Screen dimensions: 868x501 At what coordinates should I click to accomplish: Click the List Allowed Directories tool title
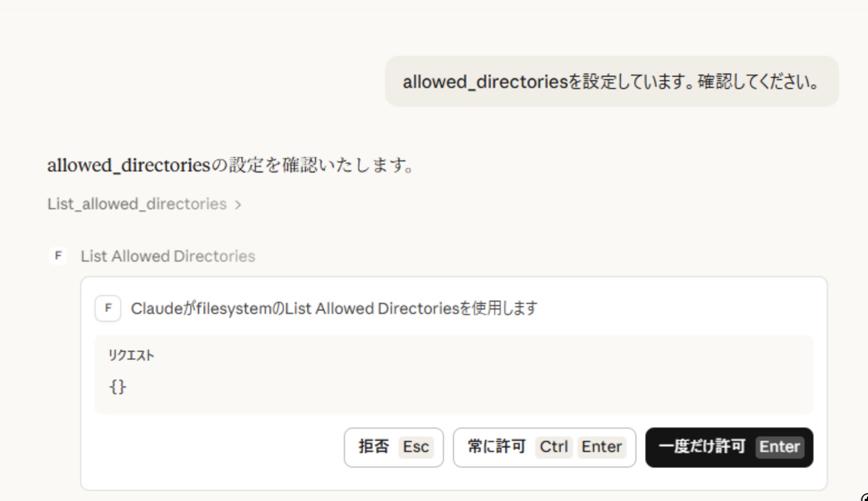point(167,256)
